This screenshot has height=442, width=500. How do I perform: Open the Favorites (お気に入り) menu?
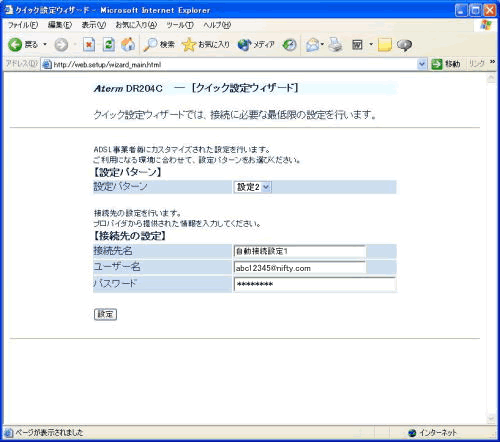(x=136, y=25)
